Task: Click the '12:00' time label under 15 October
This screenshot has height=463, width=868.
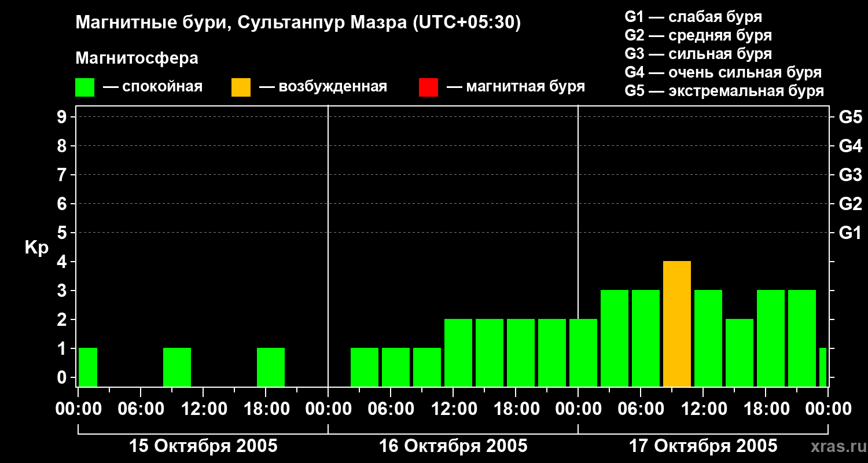Action: pyautogui.click(x=203, y=409)
